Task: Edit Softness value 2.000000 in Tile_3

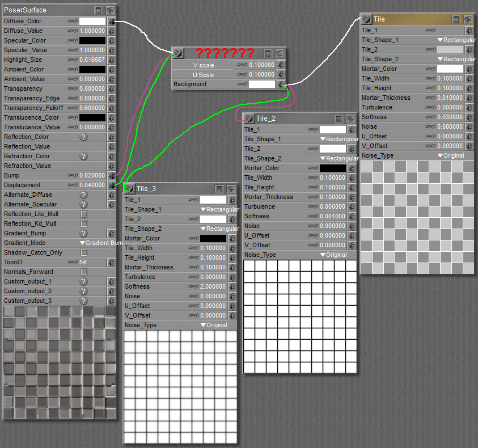Action: 213,287
